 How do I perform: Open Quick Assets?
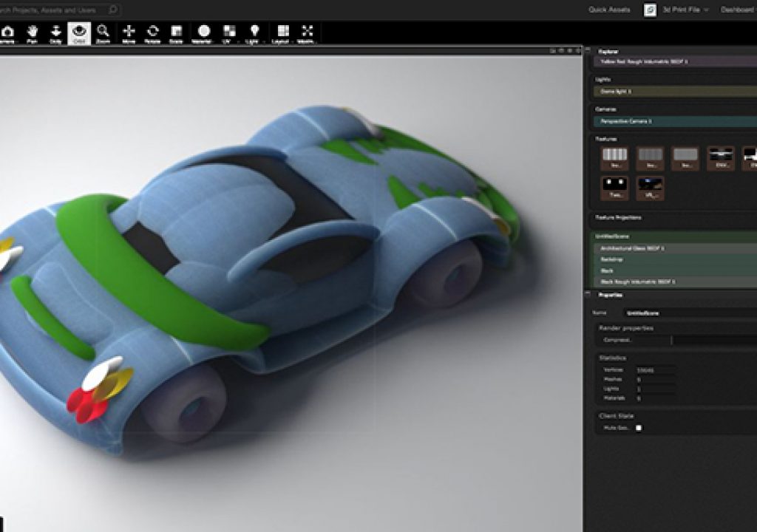point(609,10)
